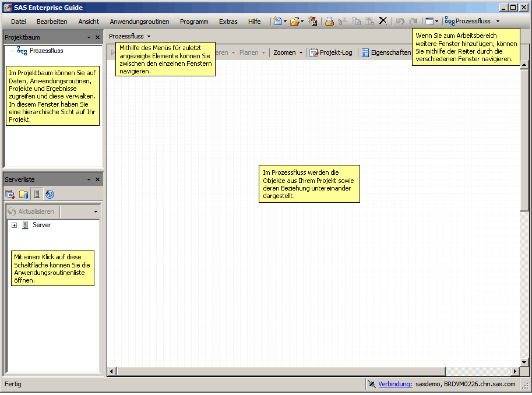The height and width of the screenshot is (395, 532).
Task: Open the Bearbeiten menu
Action: point(52,22)
